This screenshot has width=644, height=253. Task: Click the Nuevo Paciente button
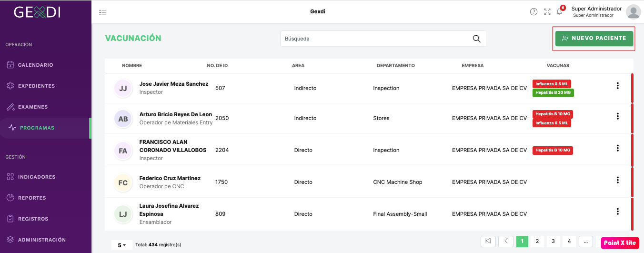[x=594, y=38]
